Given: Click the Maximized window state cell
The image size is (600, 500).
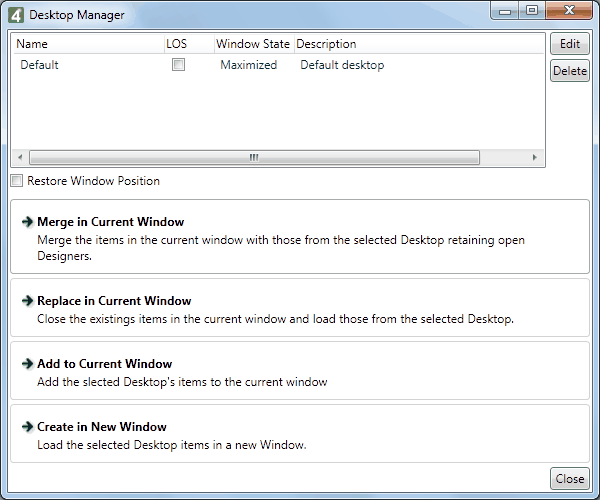Looking at the screenshot, I should click(x=248, y=65).
